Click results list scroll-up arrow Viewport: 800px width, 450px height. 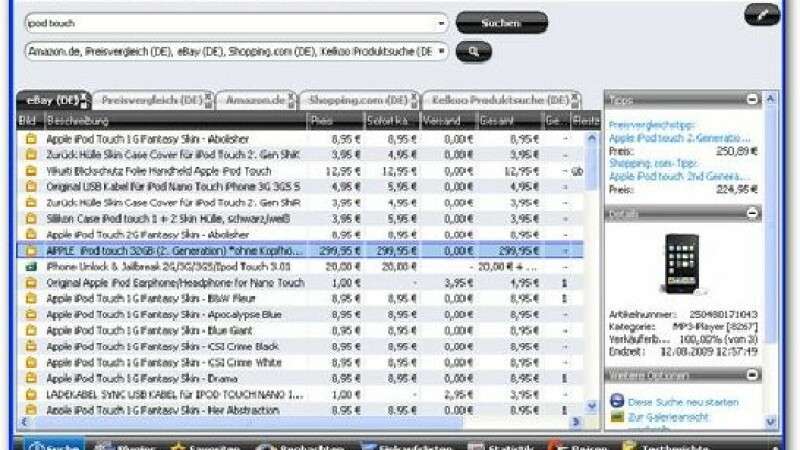[591, 137]
